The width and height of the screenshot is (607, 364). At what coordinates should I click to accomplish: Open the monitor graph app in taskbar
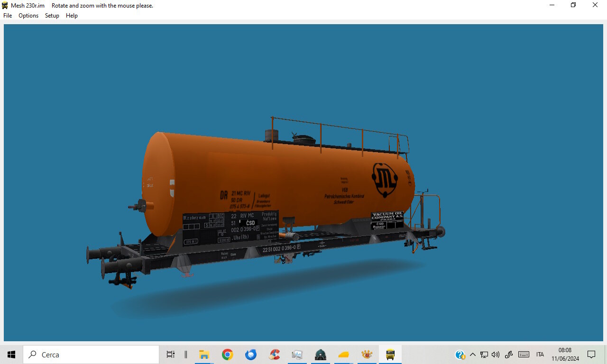pyautogui.click(x=297, y=355)
